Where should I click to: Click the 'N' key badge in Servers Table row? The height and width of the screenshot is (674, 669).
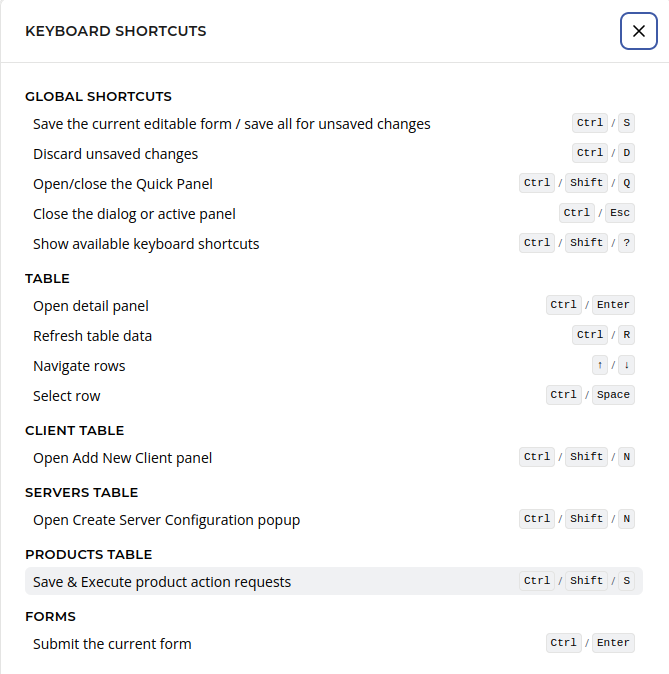coord(626,519)
